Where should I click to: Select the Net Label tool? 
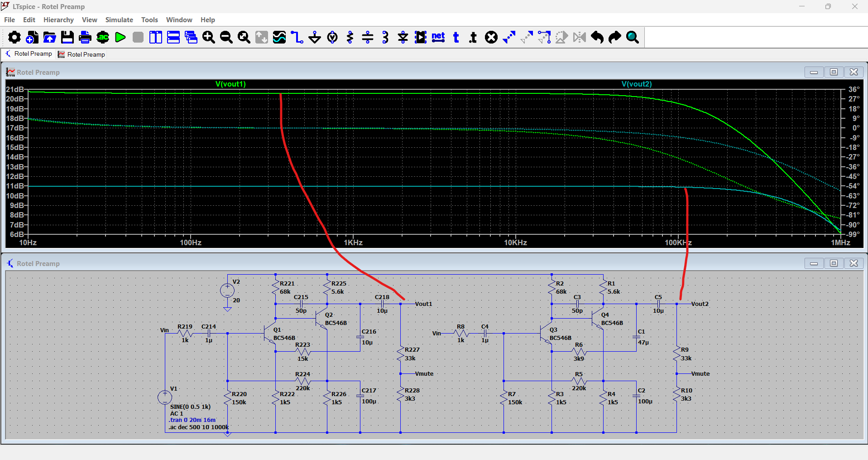click(x=438, y=37)
